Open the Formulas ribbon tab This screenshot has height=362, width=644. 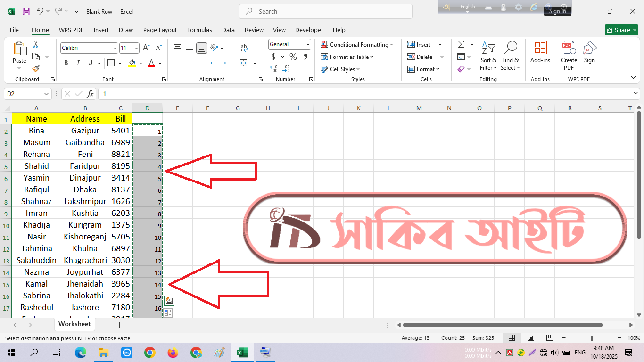[199, 30]
